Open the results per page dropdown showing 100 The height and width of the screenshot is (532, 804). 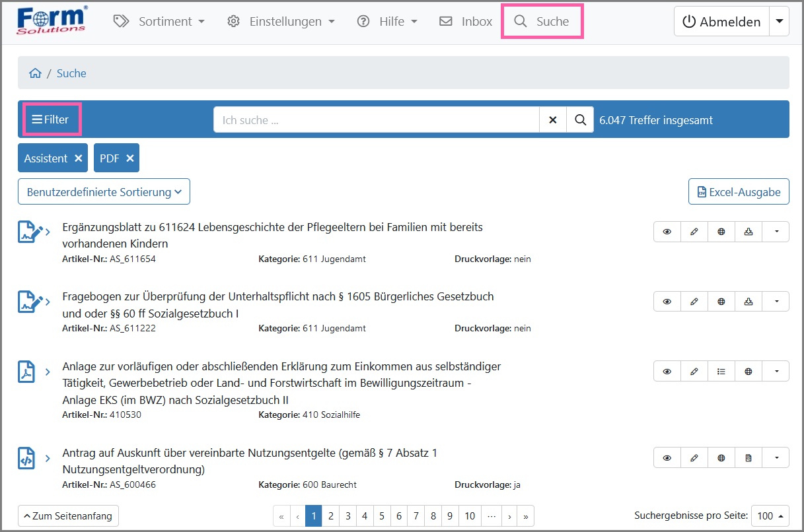click(x=770, y=515)
